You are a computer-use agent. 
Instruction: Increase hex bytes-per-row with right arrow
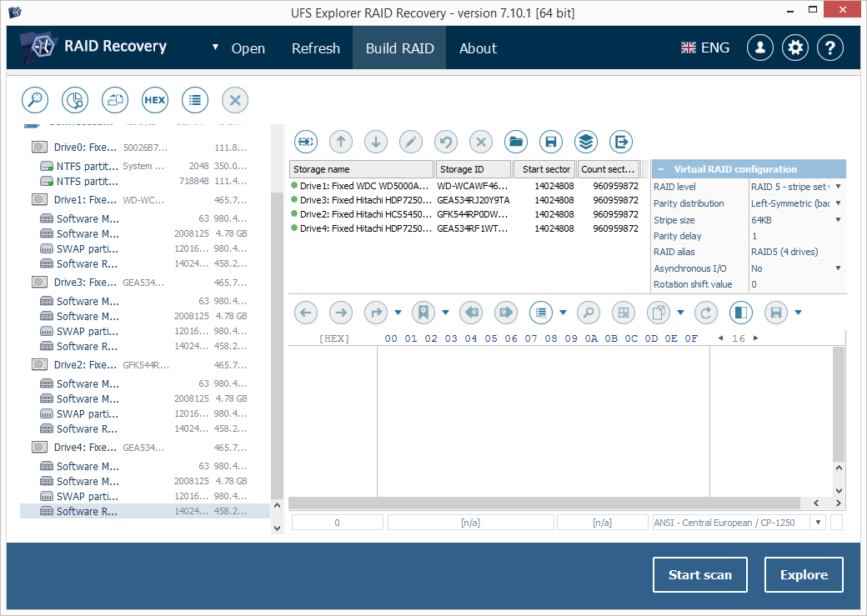tap(756, 338)
